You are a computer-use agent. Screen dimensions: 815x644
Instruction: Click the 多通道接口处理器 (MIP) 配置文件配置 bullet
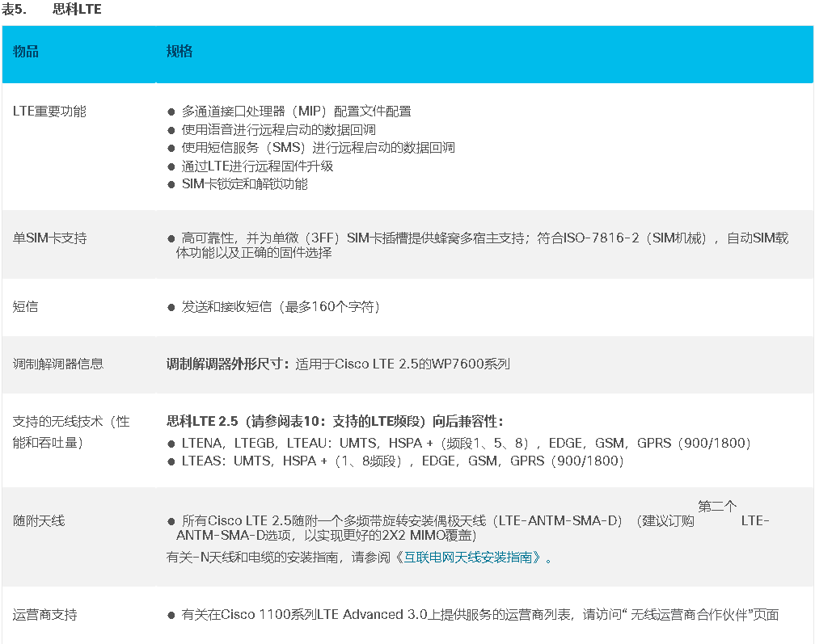[296, 112]
